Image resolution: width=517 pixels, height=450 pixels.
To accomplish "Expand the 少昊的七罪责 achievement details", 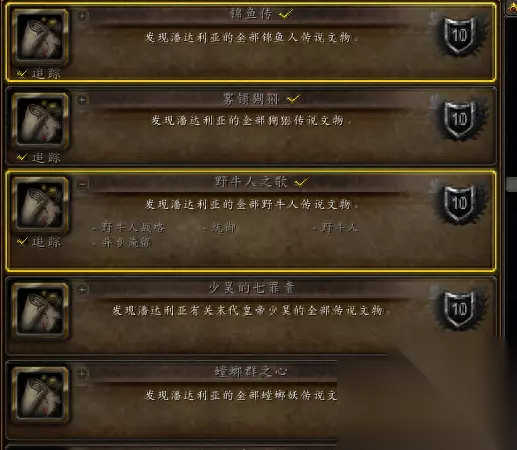I will coord(82,289).
